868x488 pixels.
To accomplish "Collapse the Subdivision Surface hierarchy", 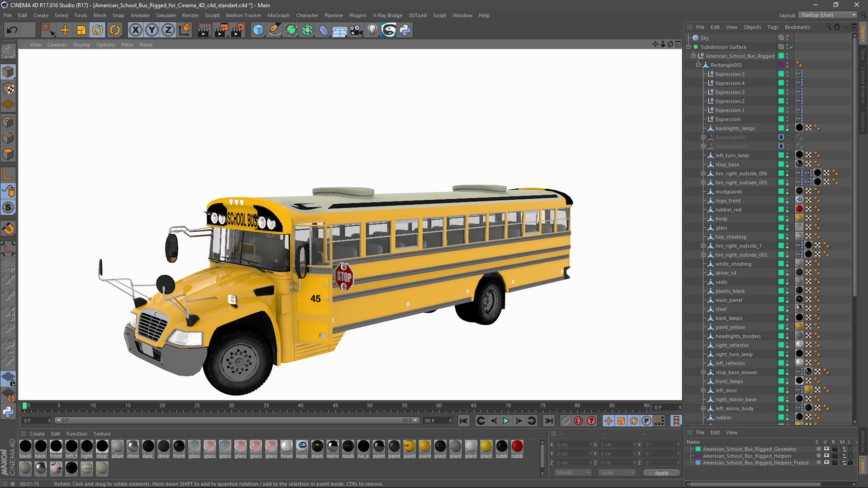I will (x=689, y=47).
